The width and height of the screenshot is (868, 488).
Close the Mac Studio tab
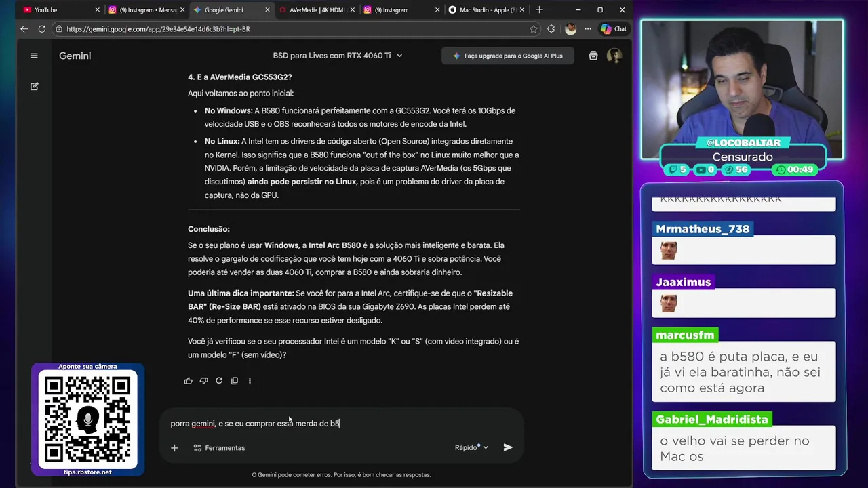523,10
